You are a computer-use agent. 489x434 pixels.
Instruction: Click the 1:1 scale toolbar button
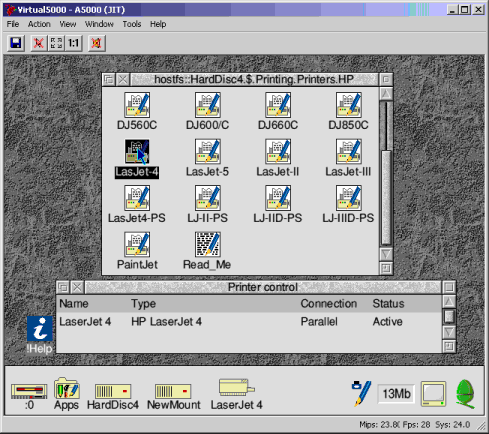[x=73, y=43]
